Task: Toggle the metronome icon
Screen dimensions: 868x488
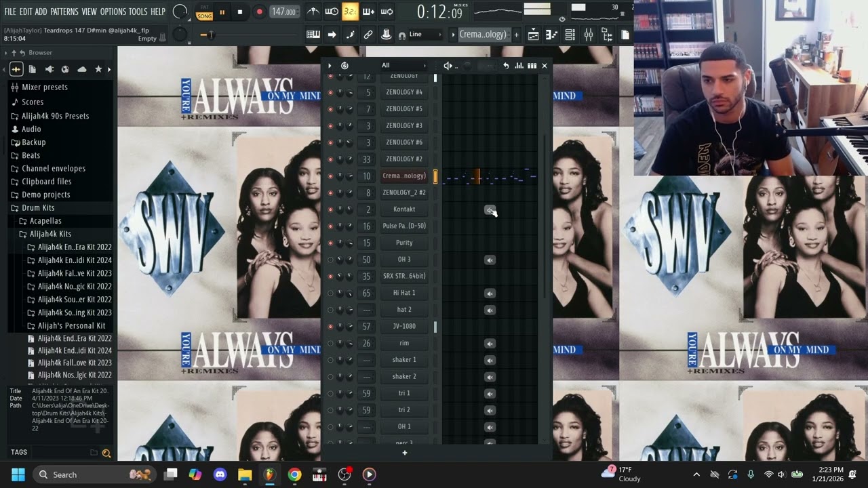Action: [313, 12]
